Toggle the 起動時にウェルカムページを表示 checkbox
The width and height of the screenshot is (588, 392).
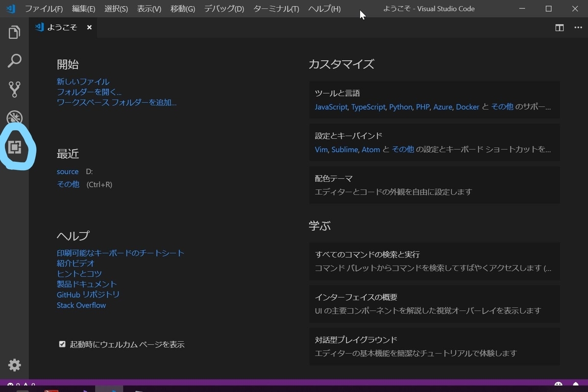tap(62, 344)
